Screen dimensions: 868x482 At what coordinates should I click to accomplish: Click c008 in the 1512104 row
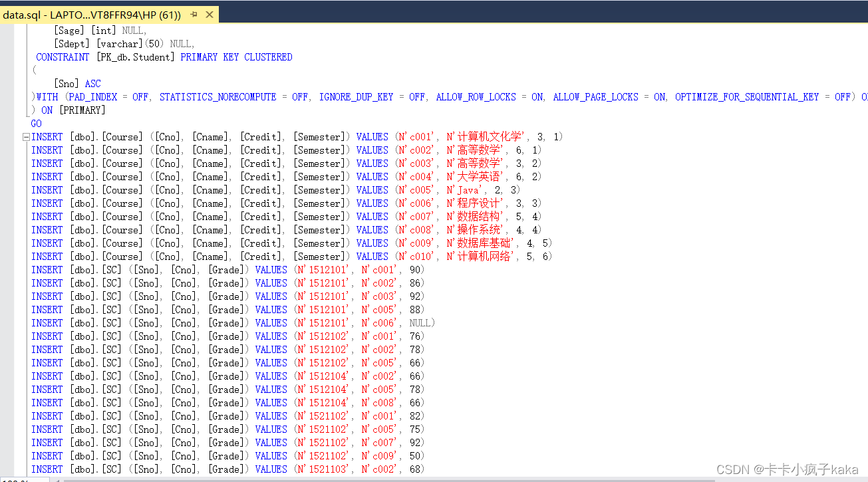coord(385,403)
